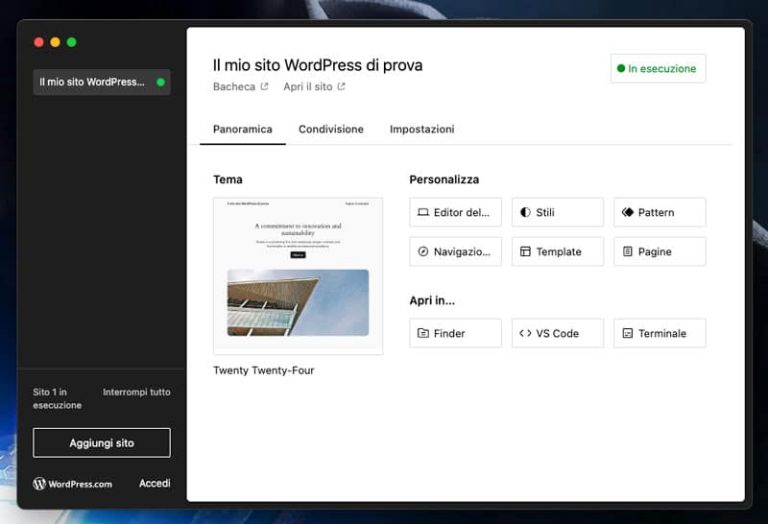Click the Twenty Twenty-Four theme name
The height and width of the screenshot is (524, 768).
(264, 370)
